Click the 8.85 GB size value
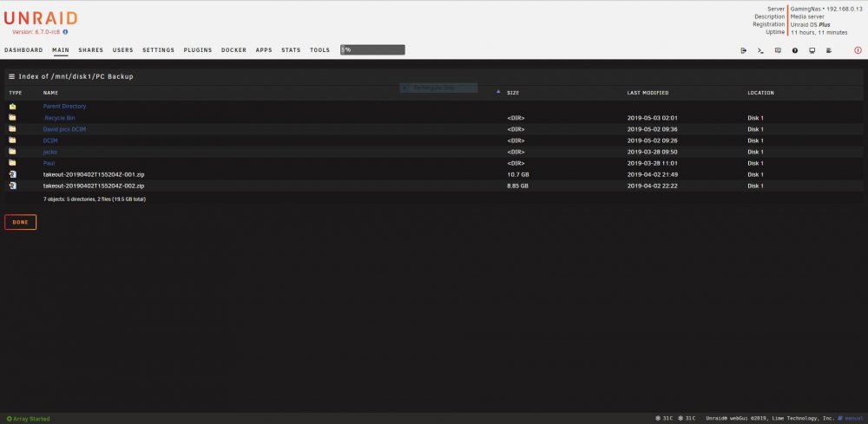The image size is (868, 424). click(517, 186)
